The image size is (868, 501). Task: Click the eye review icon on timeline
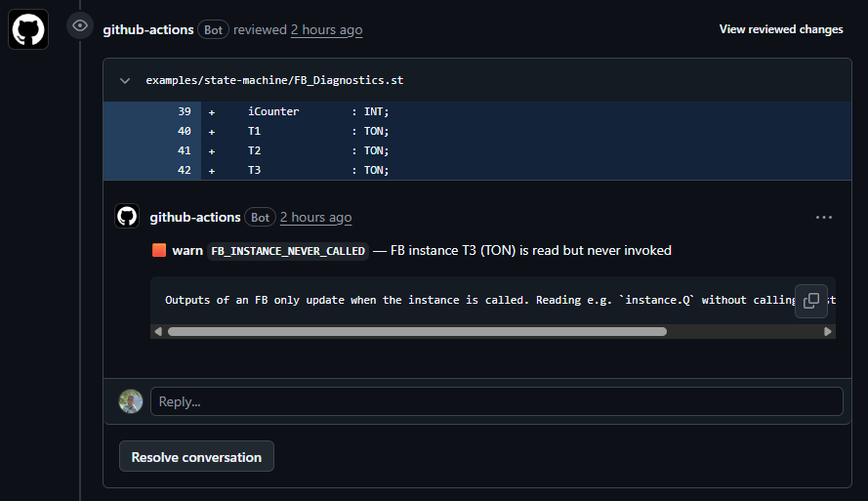(x=80, y=25)
